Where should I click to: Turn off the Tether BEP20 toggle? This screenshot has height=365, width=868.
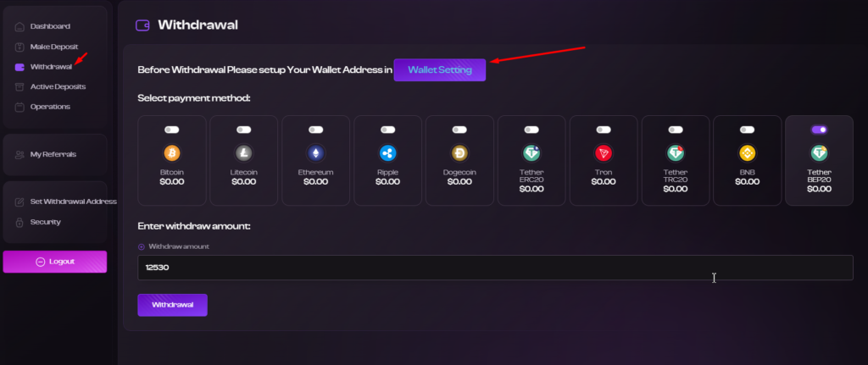pyautogui.click(x=820, y=130)
